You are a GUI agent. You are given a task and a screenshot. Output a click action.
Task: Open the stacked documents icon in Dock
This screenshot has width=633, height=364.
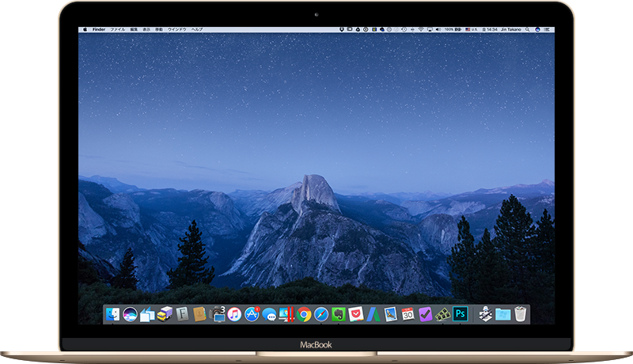[147, 314]
